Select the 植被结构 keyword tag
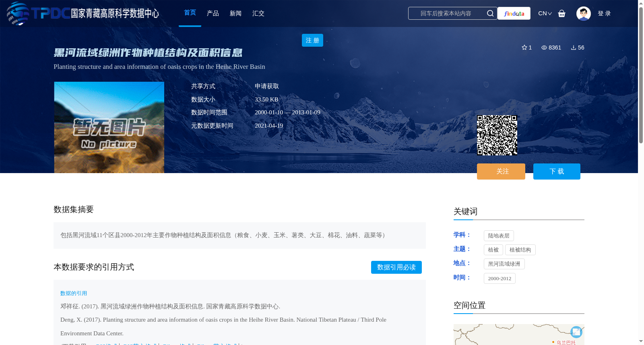Image resolution: width=644 pixels, height=345 pixels. click(520, 250)
